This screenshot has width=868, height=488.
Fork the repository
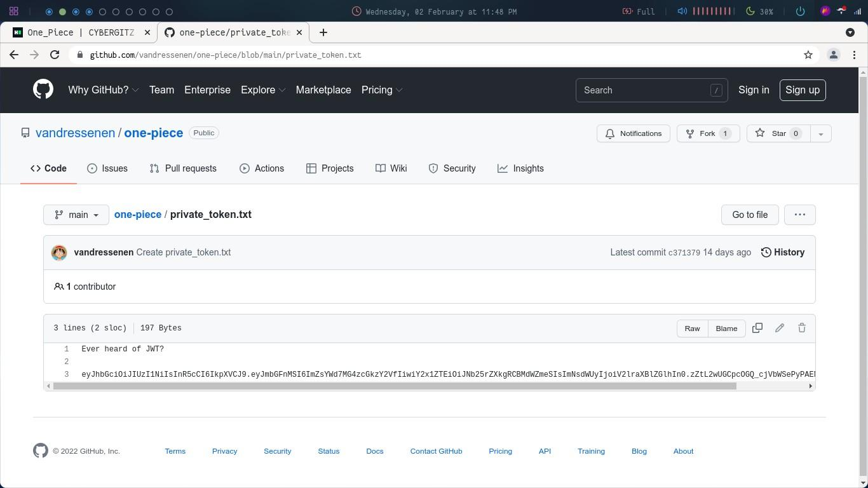click(708, 133)
